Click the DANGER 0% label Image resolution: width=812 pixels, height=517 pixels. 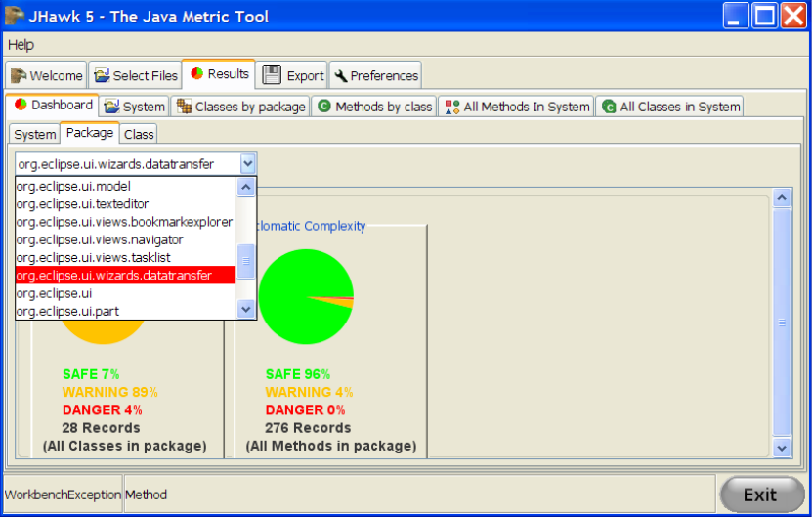(x=305, y=409)
